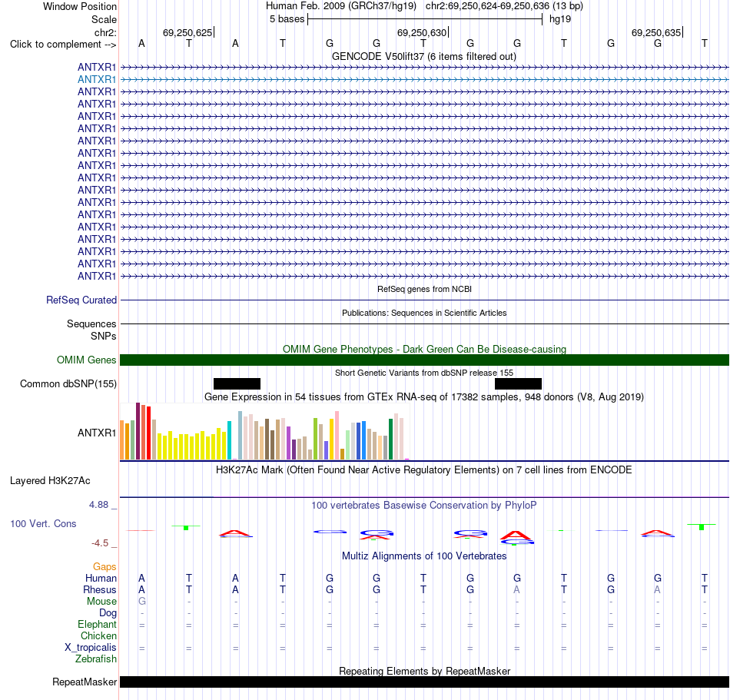Click the chr2:69,250,624-69,250,636 position text
The height and width of the screenshot is (700, 730).
click(x=504, y=6)
